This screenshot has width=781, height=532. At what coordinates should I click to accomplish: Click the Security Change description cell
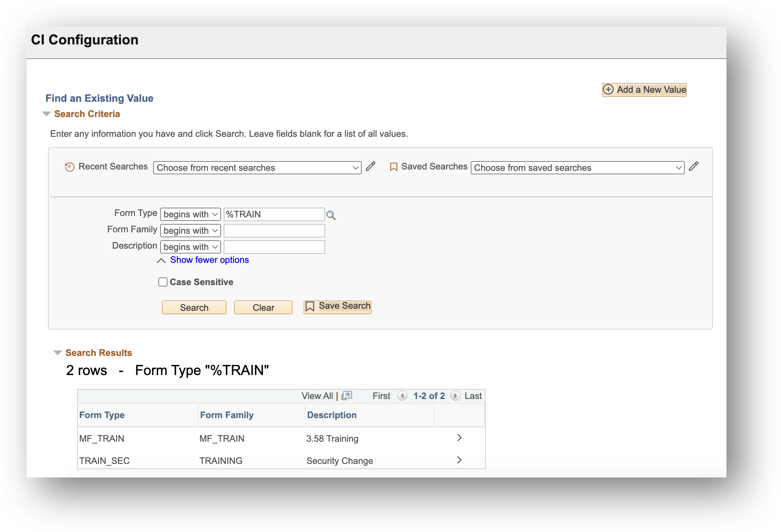(x=340, y=461)
